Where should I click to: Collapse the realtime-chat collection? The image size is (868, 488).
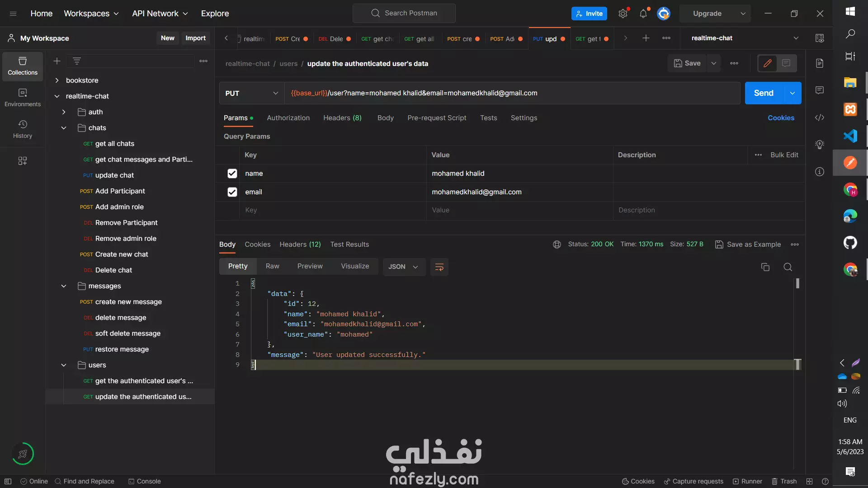[x=57, y=96]
